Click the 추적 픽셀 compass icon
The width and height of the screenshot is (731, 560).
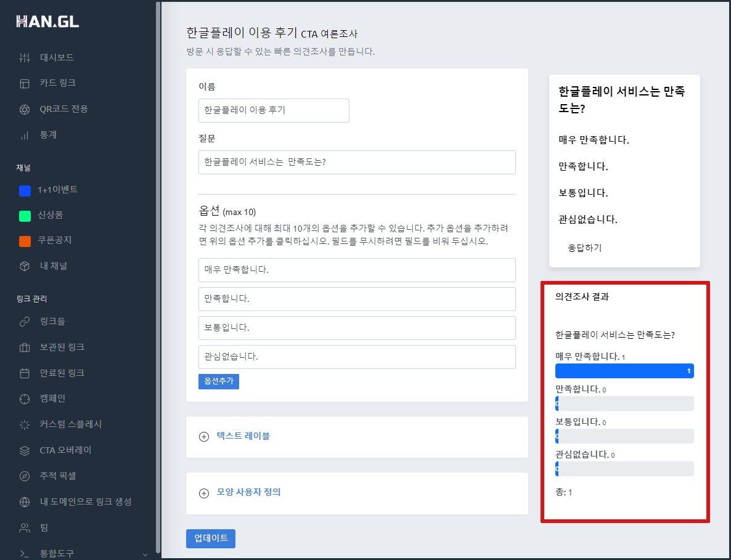tap(25, 476)
